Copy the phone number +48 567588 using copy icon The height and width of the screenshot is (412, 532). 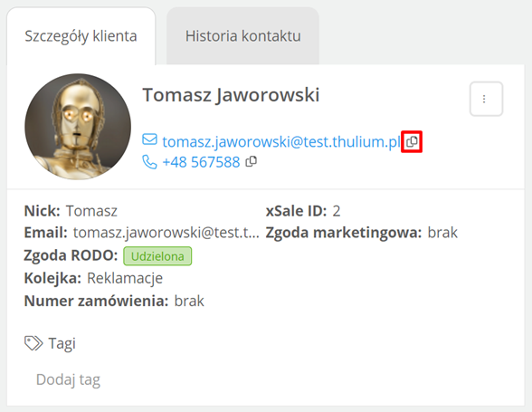click(x=252, y=162)
